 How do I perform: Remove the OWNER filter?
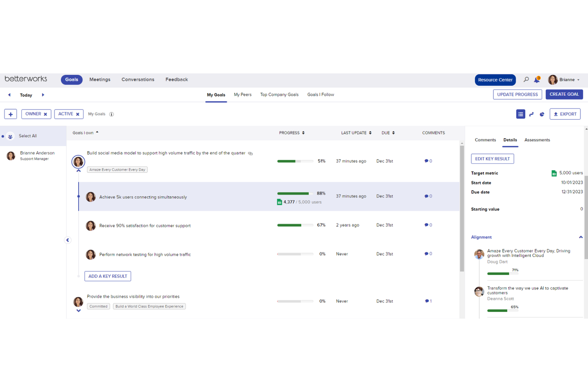pos(46,114)
